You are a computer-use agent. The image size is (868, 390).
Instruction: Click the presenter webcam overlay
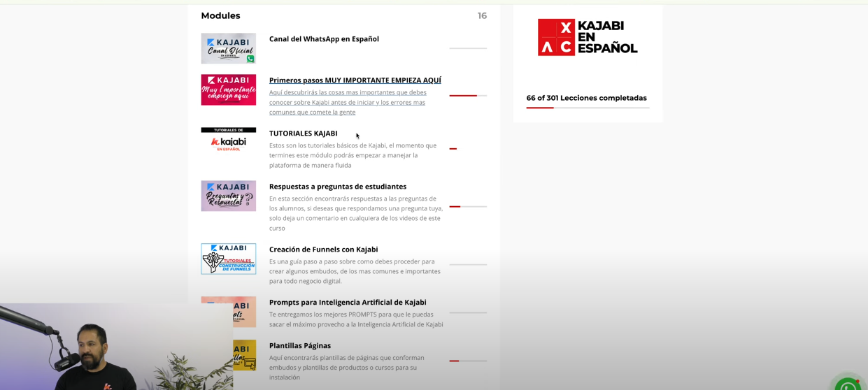tap(116, 347)
